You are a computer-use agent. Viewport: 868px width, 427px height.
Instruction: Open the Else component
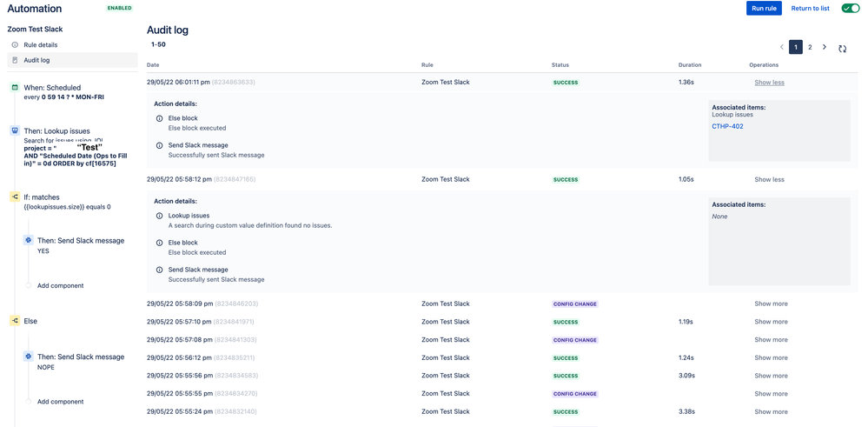coord(30,321)
